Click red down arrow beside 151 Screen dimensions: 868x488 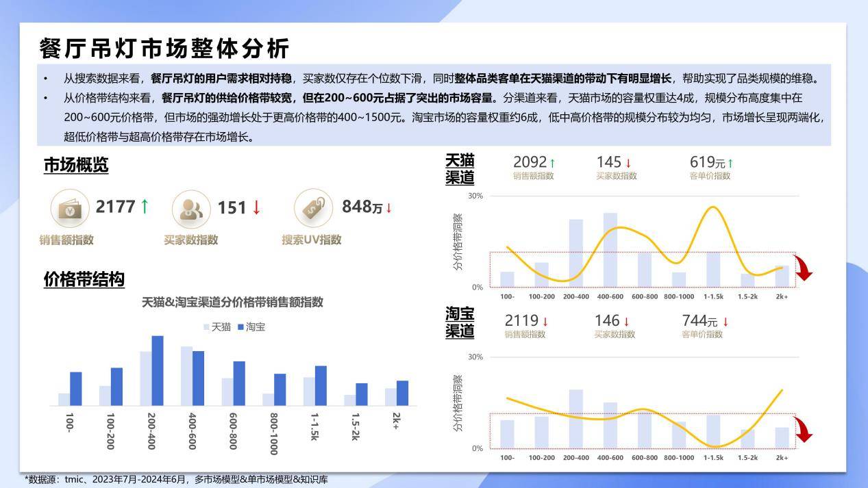256,207
